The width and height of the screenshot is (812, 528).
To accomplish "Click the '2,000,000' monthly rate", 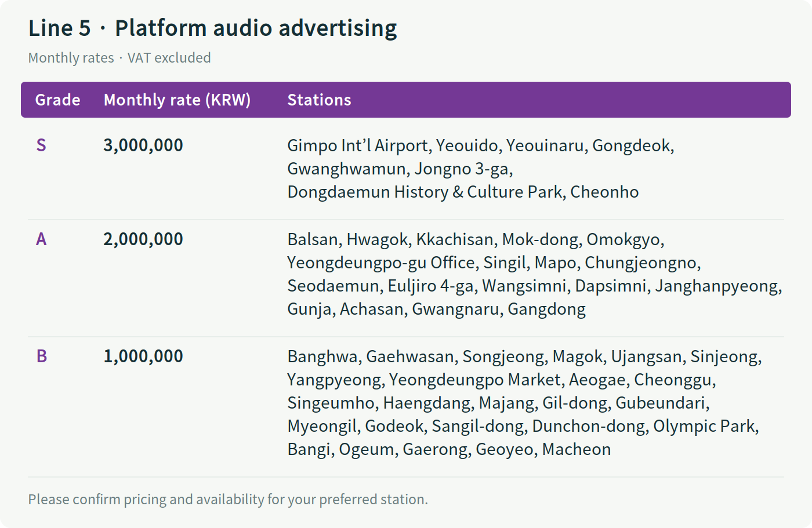I will pos(143,239).
